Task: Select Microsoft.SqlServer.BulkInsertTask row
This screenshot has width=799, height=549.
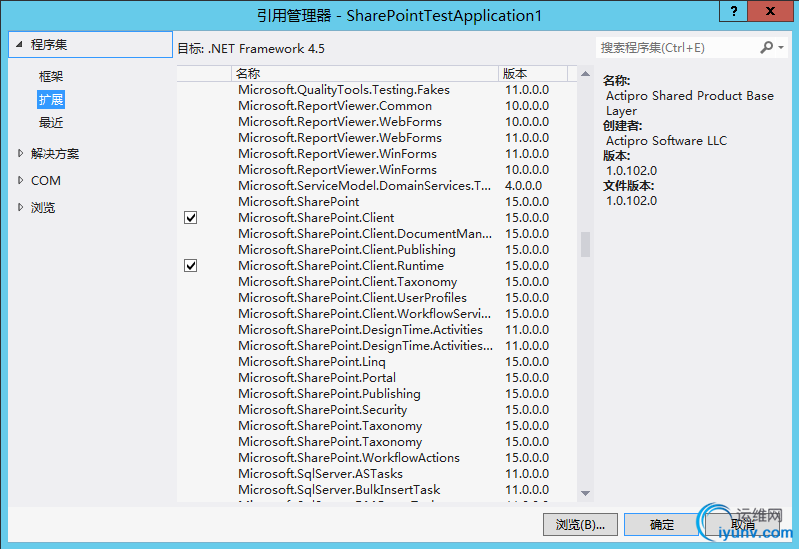Action: 377,490
